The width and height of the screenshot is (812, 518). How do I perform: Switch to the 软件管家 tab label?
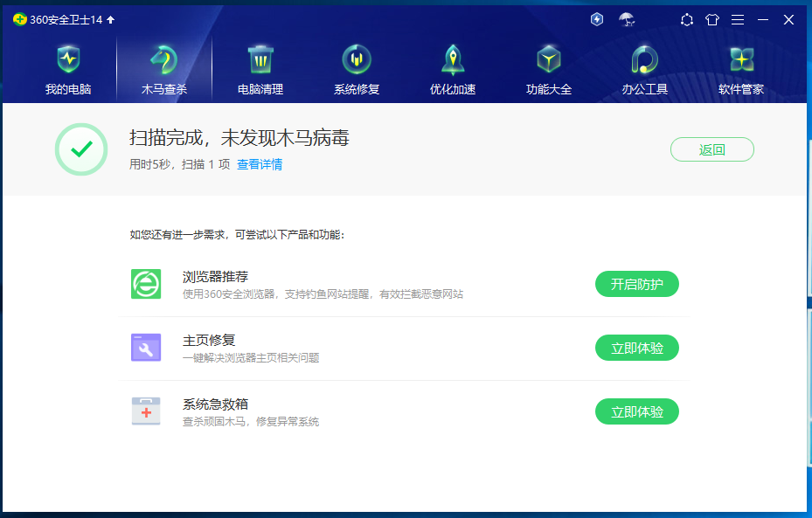(x=741, y=89)
